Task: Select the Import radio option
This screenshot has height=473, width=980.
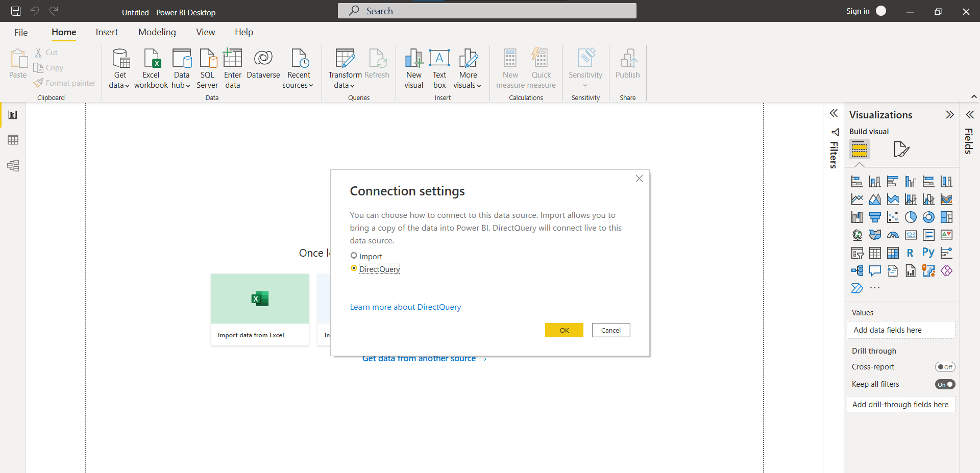Action: (354, 256)
